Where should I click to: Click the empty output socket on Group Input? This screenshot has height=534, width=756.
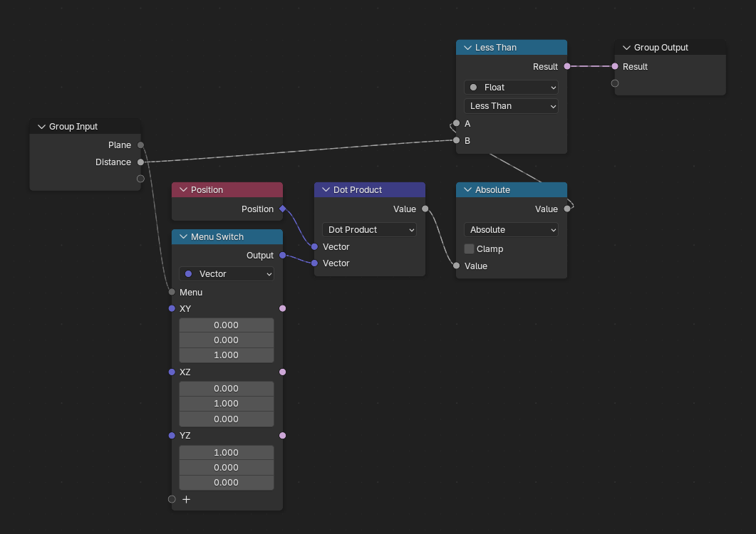click(141, 179)
